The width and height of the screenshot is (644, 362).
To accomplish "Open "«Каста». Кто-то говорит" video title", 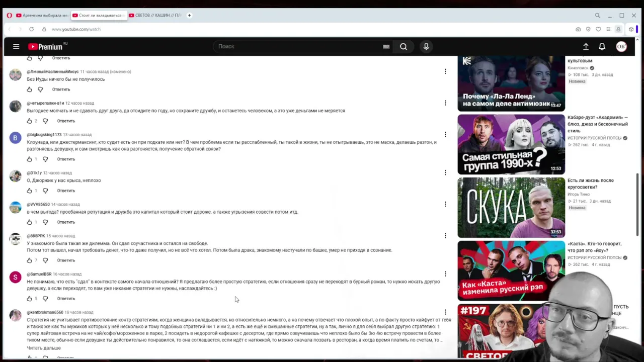I will [x=595, y=247].
